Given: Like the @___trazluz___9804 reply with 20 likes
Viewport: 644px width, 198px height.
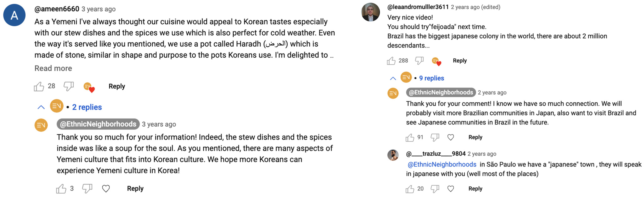Looking at the screenshot, I should click(x=410, y=189).
